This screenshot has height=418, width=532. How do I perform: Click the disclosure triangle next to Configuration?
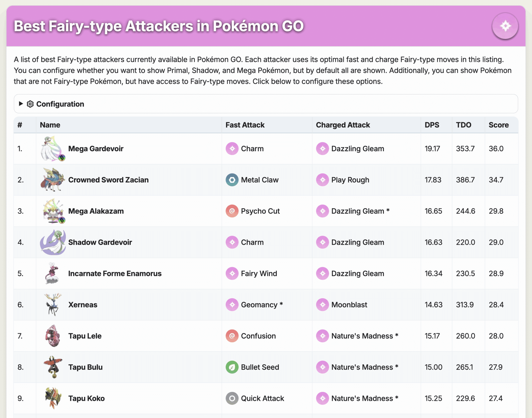click(x=21, y=104)
